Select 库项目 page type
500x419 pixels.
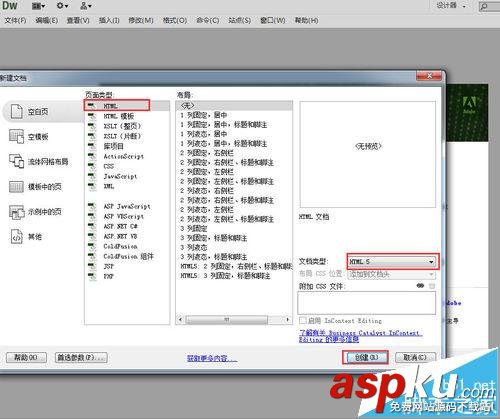(113, 146)
